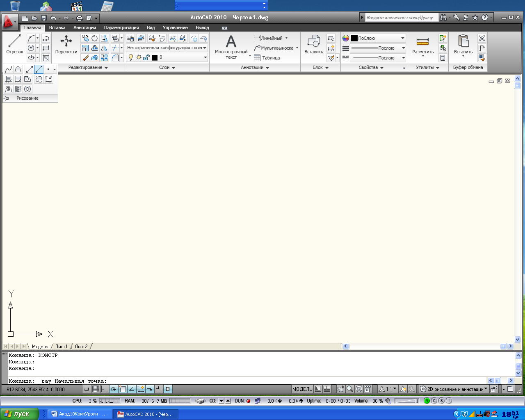Select the Donut tool icon

click(x=27, y=89)
